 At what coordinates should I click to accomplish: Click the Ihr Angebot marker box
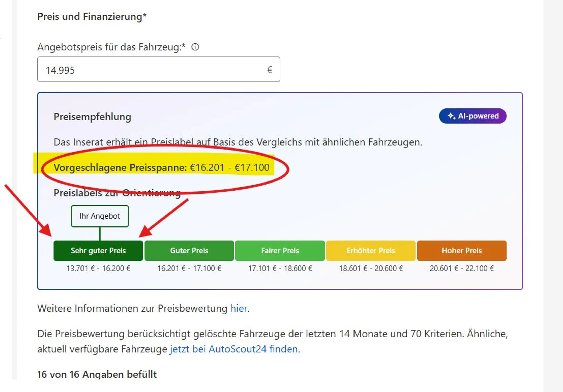tap(100, 216)
